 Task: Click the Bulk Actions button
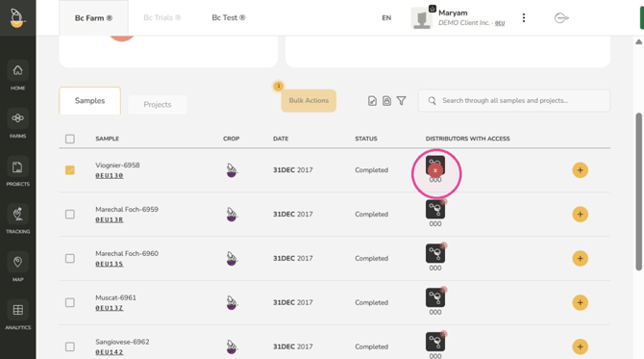[309, 101]
